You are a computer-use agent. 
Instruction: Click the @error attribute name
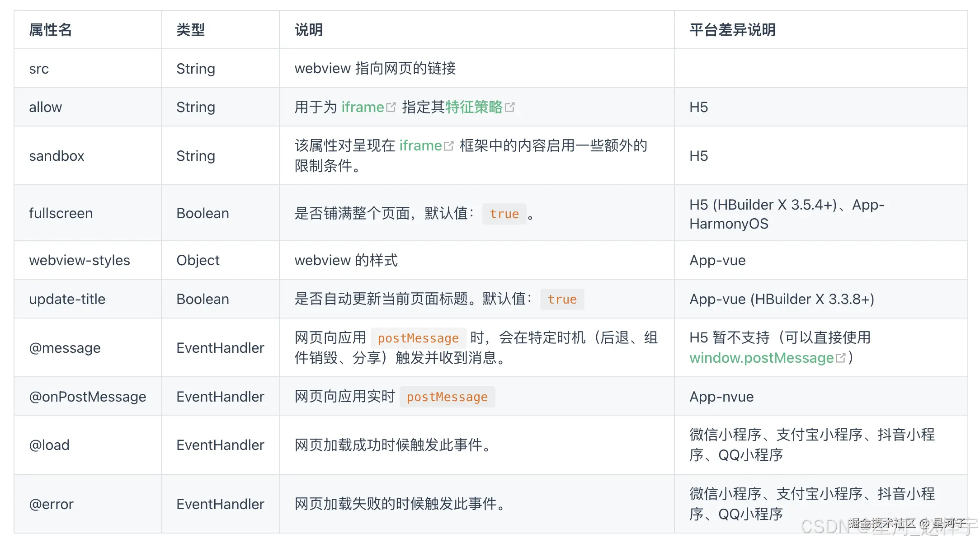point(51,504)
